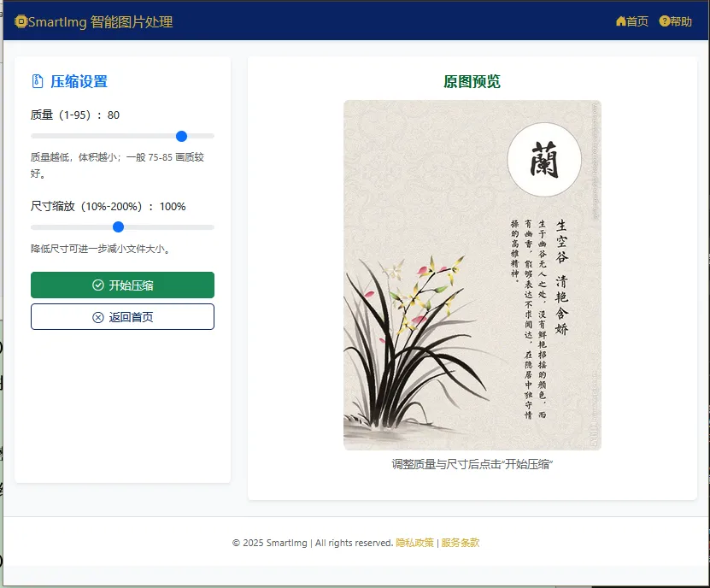
Task: Go back using the 返回首页 button
Action: (122, 317)
